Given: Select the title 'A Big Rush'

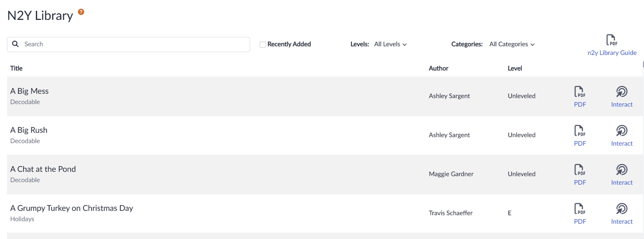Looking at the screenshot, I should pyautogui.click(x=29, y=130).
